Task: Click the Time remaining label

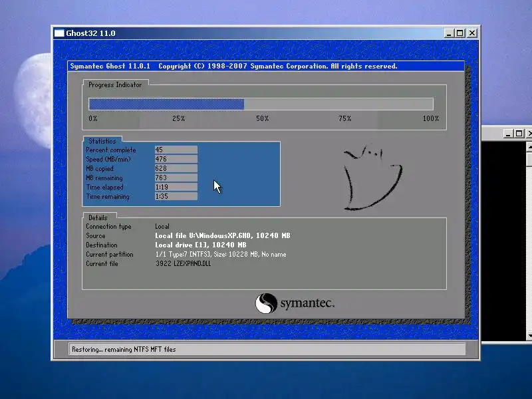Action: pos(108,196)
